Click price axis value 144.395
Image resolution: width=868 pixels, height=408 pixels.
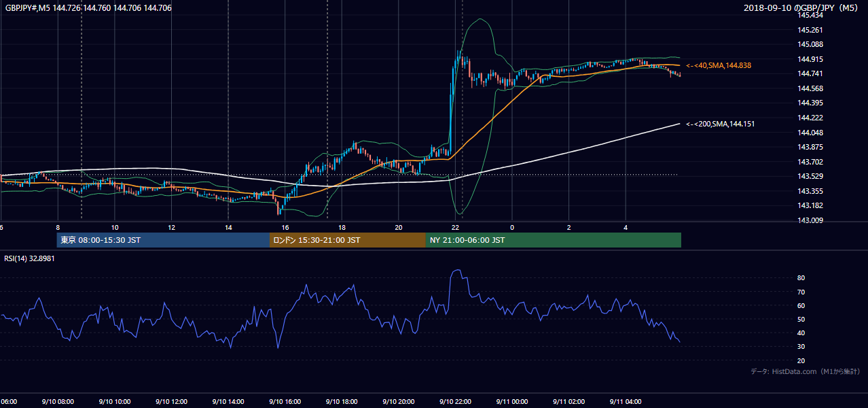(x=810, y=103)
